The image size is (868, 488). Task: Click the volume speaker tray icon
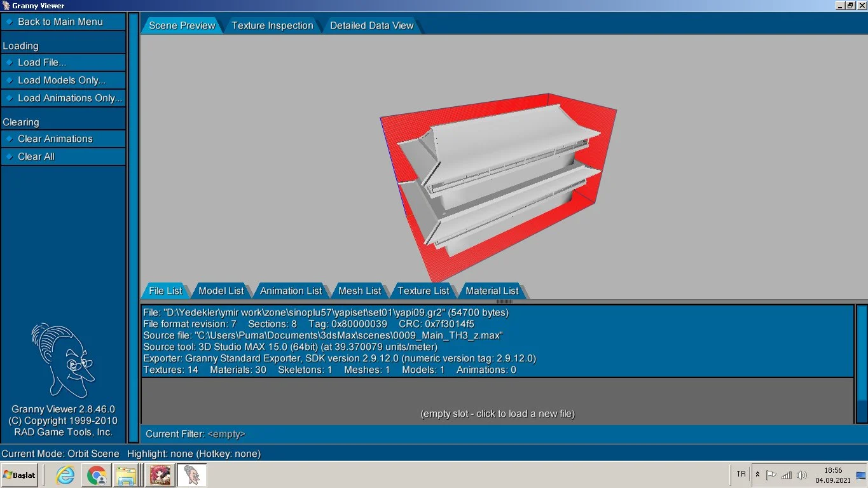tap(802, 475)
